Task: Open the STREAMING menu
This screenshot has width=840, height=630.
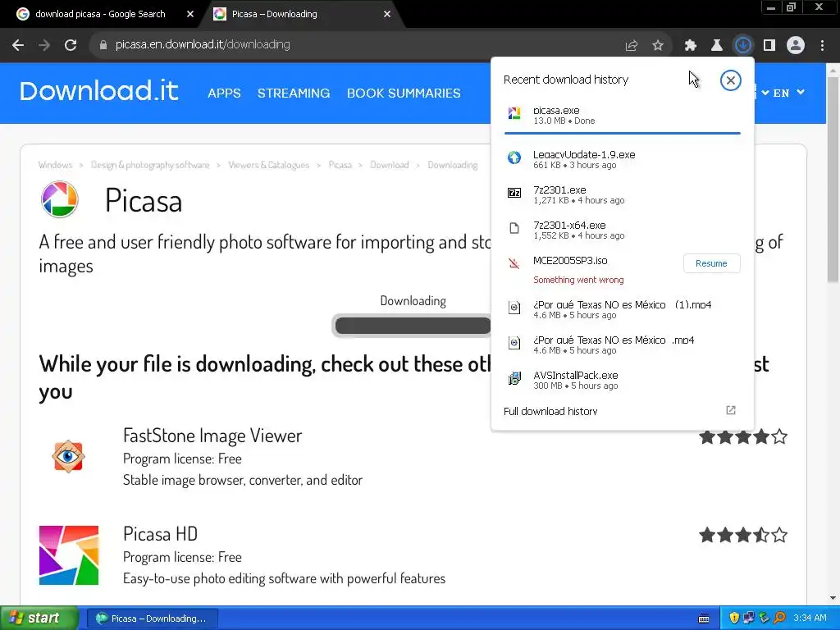Action: pyautogui.click(x=294, y=94)
